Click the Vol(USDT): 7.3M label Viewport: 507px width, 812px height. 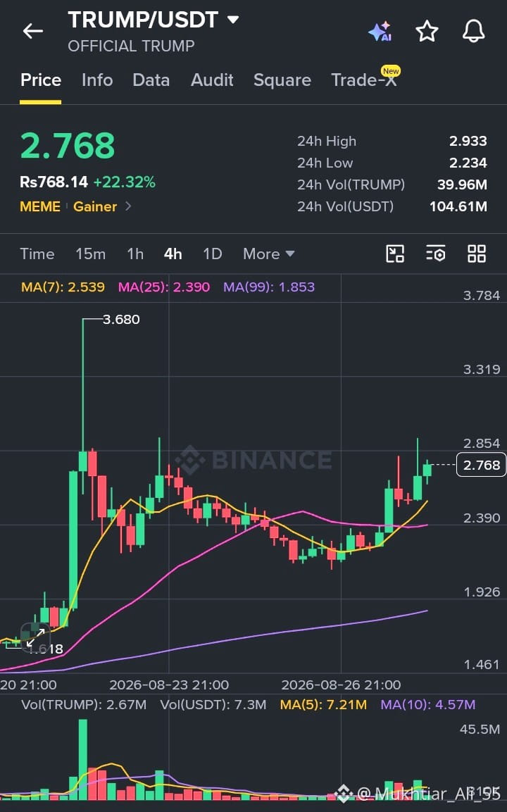pyautogui.click(x=213, y=704)
